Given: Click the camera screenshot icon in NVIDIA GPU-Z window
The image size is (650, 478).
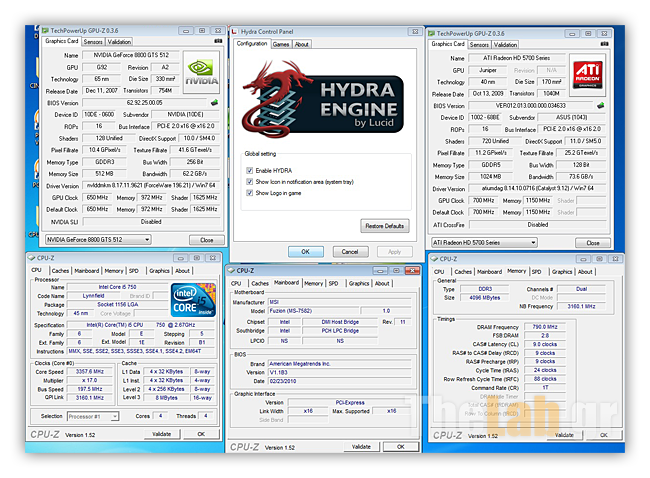Looking at the screenshot, I should click(x=218, y=41).
